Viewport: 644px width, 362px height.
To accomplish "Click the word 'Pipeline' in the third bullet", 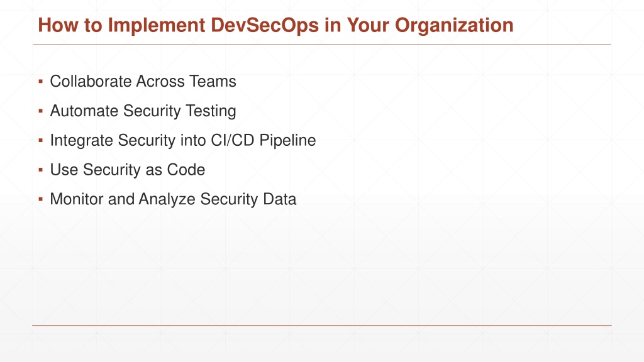I will click(x=287, y=140).
